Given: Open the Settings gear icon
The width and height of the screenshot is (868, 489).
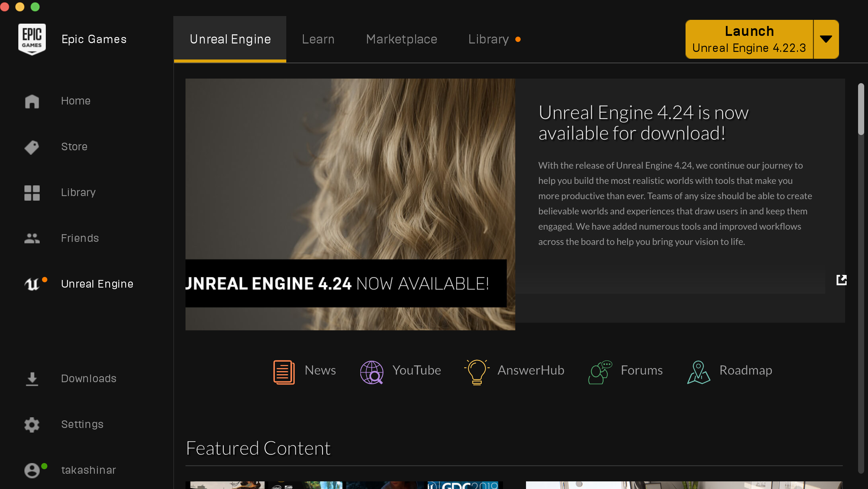Looking at the screenshot, I should (32, 425).
